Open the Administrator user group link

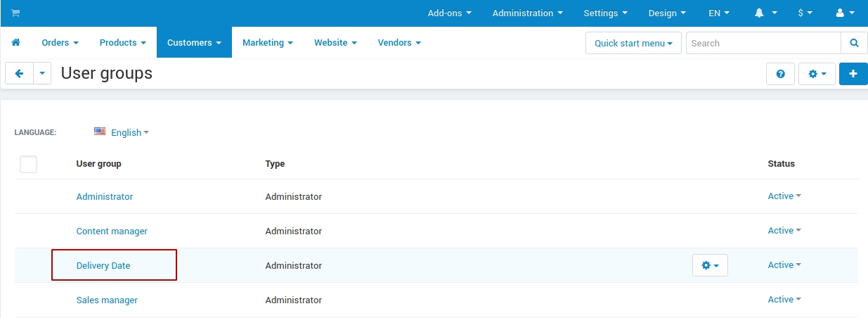coord(105,197)
